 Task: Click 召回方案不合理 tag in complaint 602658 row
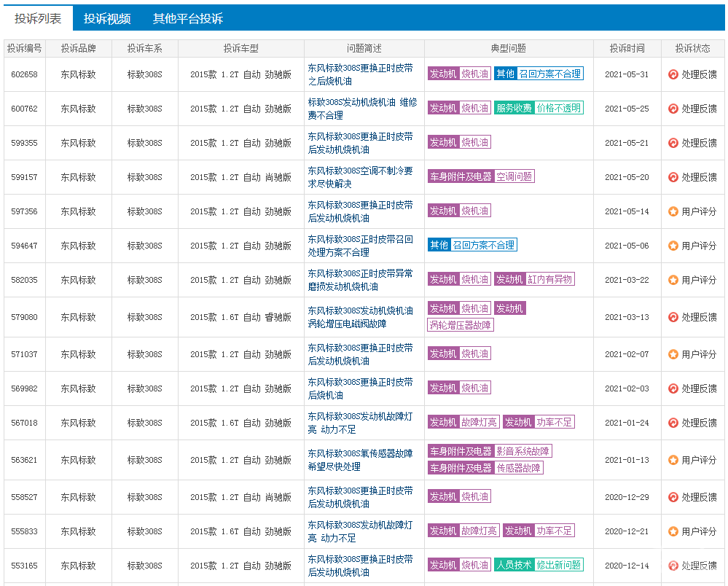[549, 74]
